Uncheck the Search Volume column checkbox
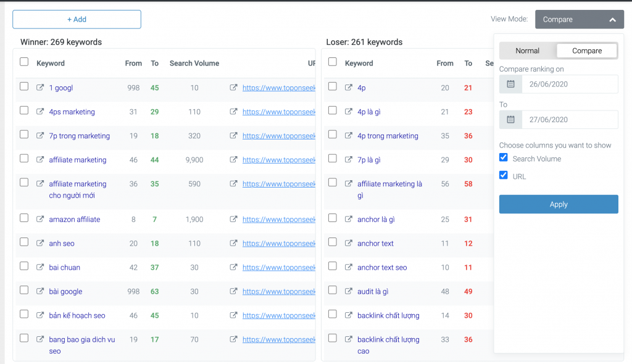The width and height of the screenshot is (632, 364). point(504,158)
